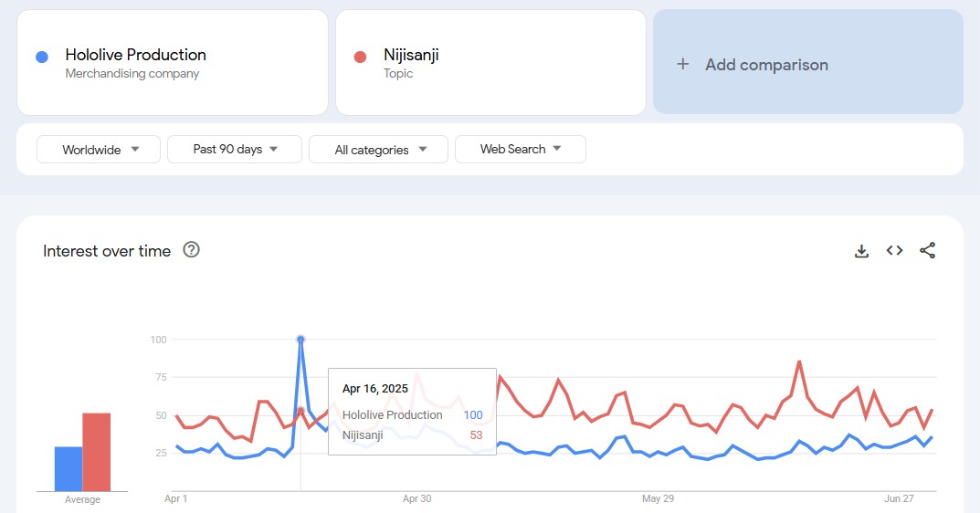Share the interest over time chart
980x513 pixels.
(x=928, y=250)
